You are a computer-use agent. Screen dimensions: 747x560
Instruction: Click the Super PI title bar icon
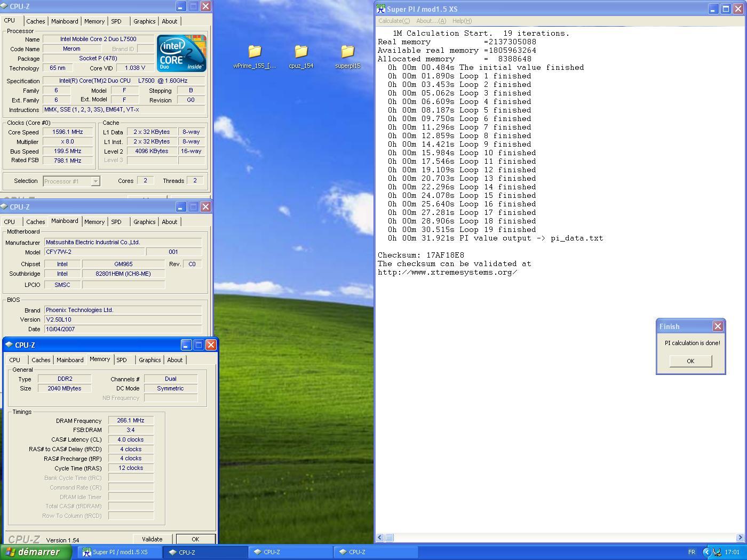[381, 9]
